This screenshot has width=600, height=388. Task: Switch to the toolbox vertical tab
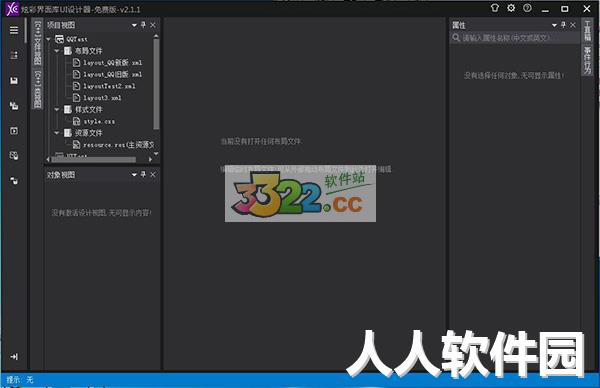(x=587, y=31)
